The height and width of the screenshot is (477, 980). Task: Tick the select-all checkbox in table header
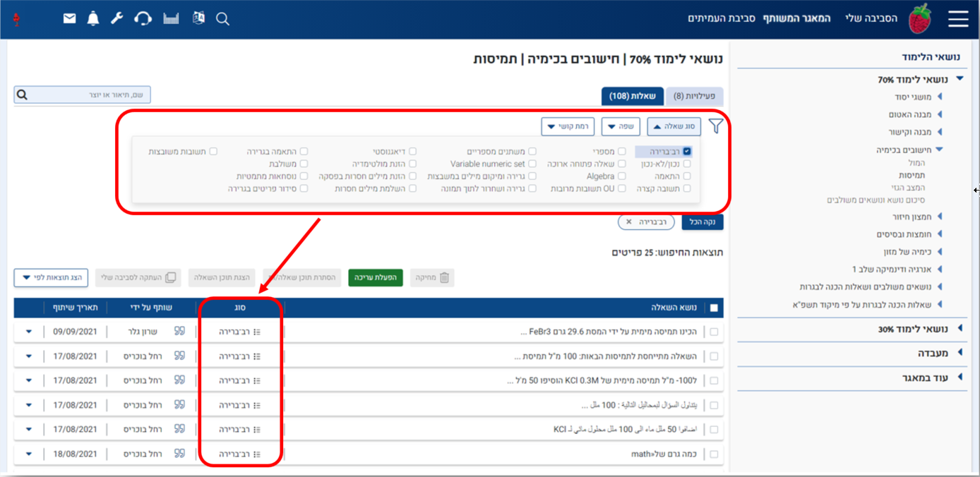coord(714,308)
